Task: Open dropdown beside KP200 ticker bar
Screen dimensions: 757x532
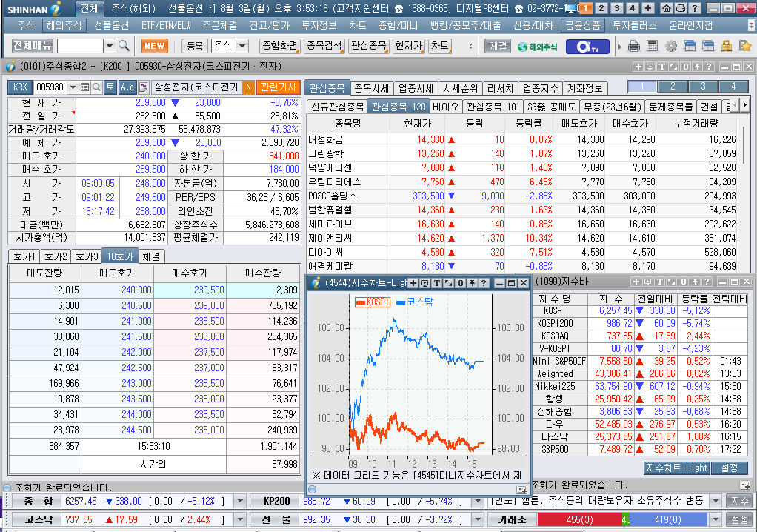Action: [x=478, y=501]
